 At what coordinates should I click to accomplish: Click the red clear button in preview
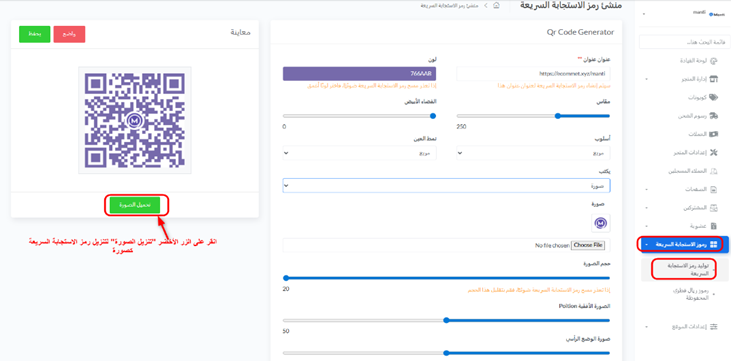click(69, 34)
